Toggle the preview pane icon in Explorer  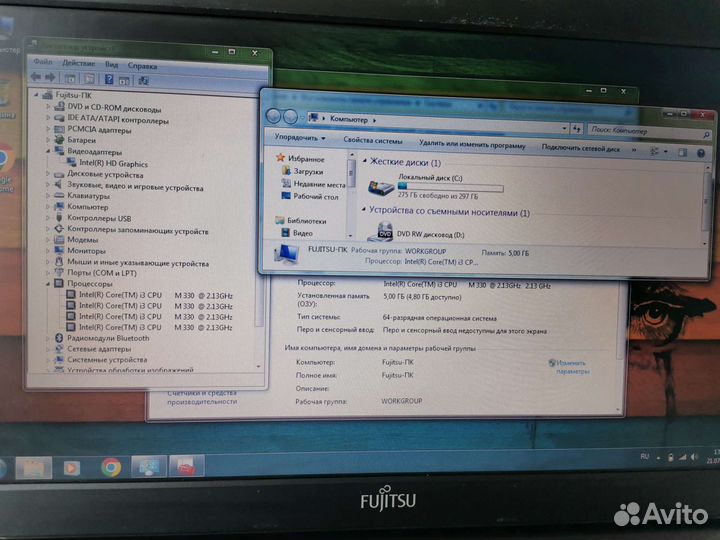click(683, 153)
